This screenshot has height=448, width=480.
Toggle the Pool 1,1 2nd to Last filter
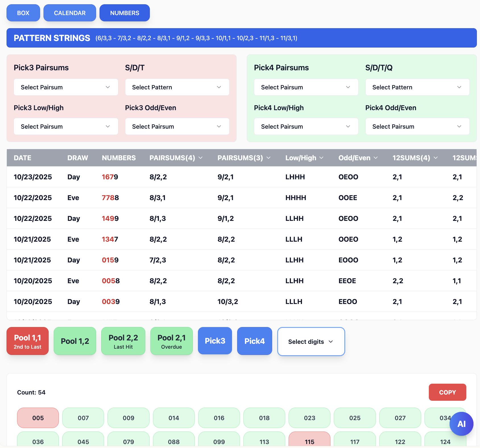[x=28, y=341]
